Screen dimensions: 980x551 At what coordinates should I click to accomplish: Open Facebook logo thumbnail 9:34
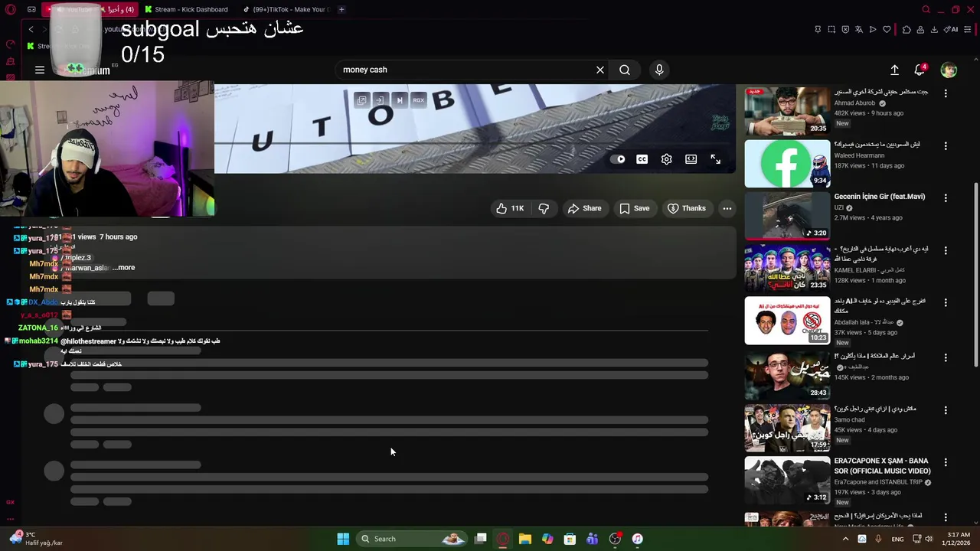[787, 164]
